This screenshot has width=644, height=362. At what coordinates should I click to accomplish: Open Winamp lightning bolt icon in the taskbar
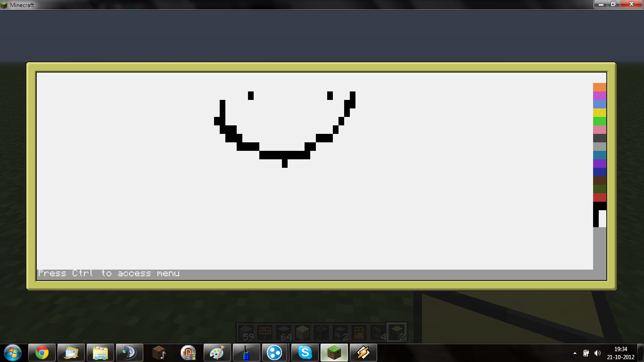point(363,353)
